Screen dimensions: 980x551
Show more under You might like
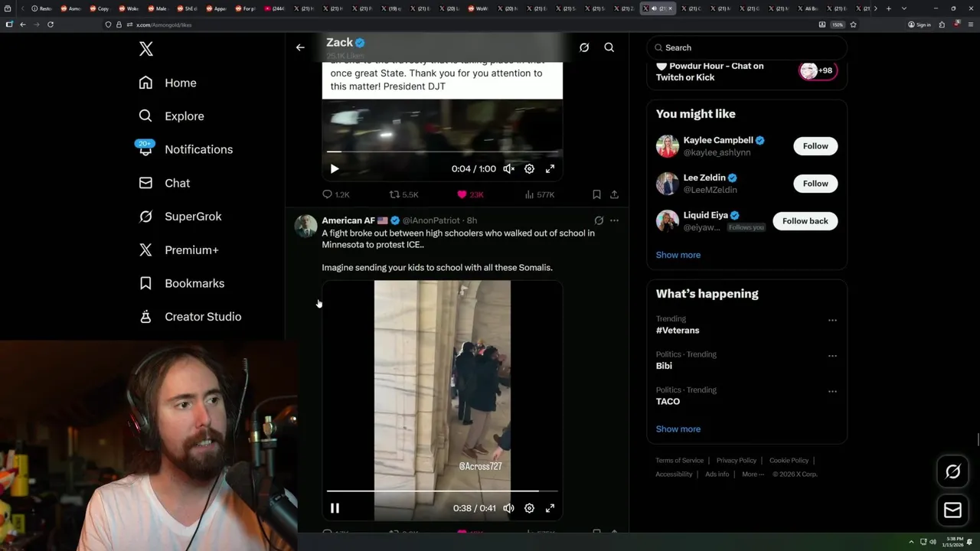(x=678, y=255)
